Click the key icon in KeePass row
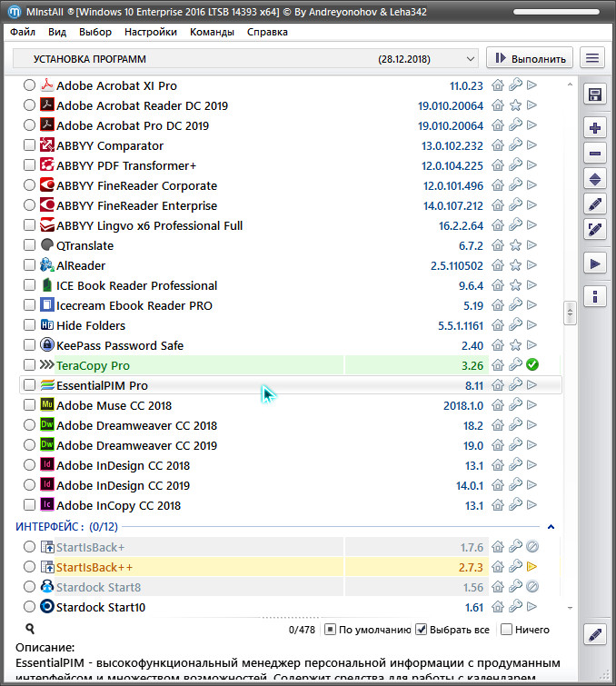 tap(515, 345)
